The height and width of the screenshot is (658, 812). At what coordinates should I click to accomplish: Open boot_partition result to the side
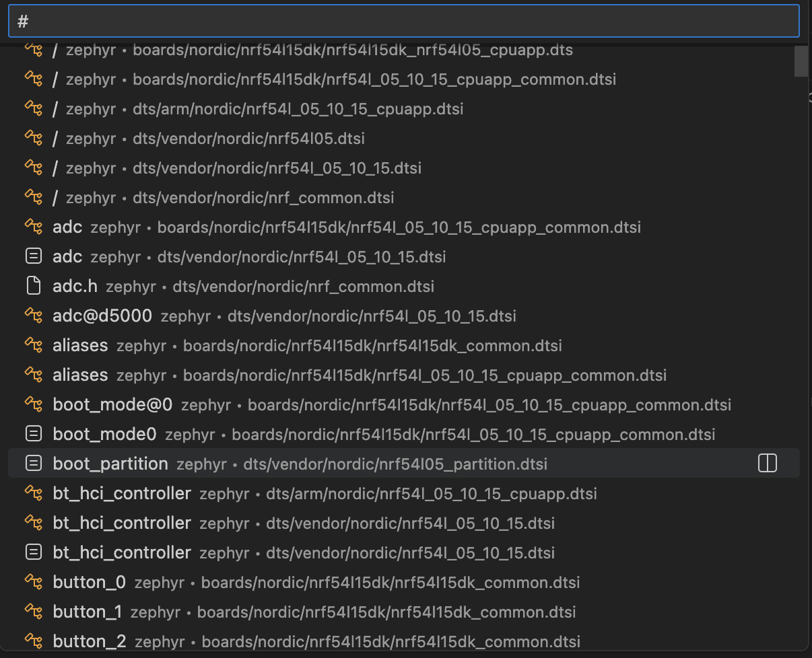(768, 464)
